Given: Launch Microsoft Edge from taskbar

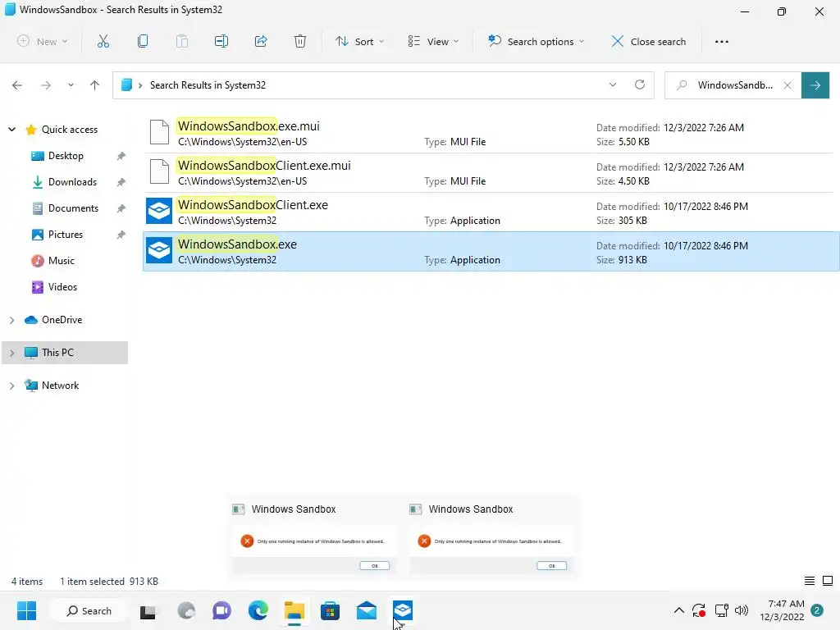Looking at the screenshot, I should (x=258, y=610).
